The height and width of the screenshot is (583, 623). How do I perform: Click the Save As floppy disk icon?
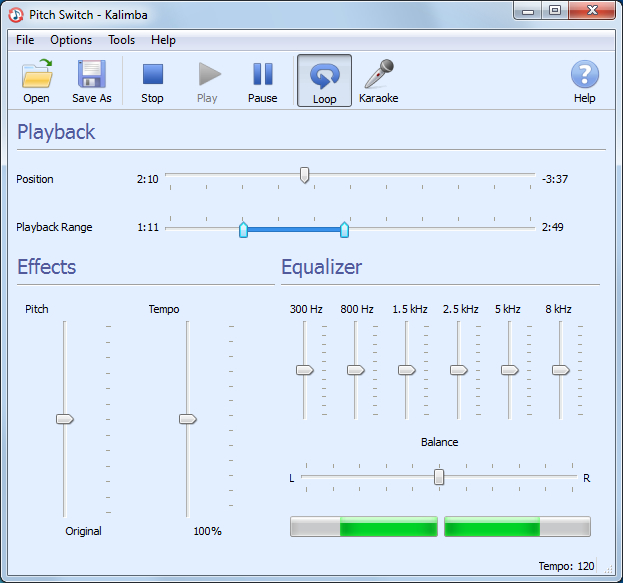coord(92,81)
